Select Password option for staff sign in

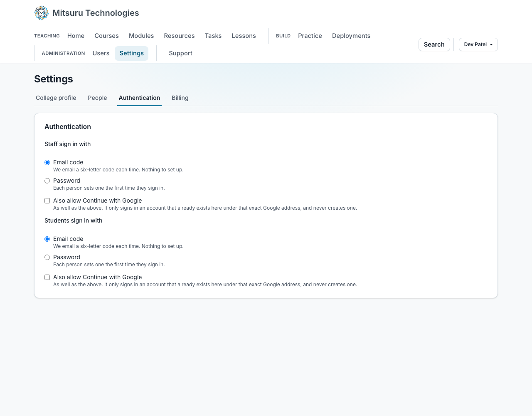[47, 181]
